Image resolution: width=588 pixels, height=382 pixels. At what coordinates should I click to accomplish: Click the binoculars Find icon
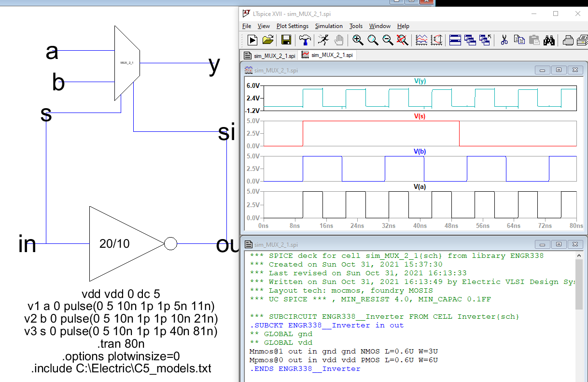pyautogui.click(x=549, y=40)
